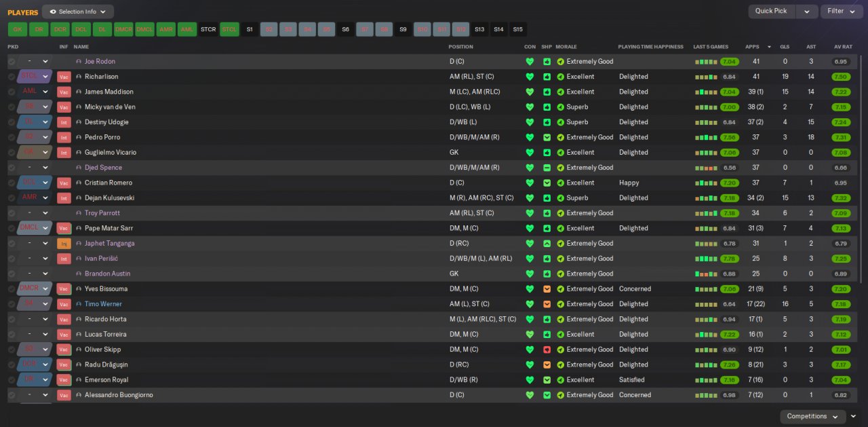The image size is (868, 427).
Task: Toggle the pick checkmark for Joe Rodon
Action: pyautogui.click(x=12, y=62)
